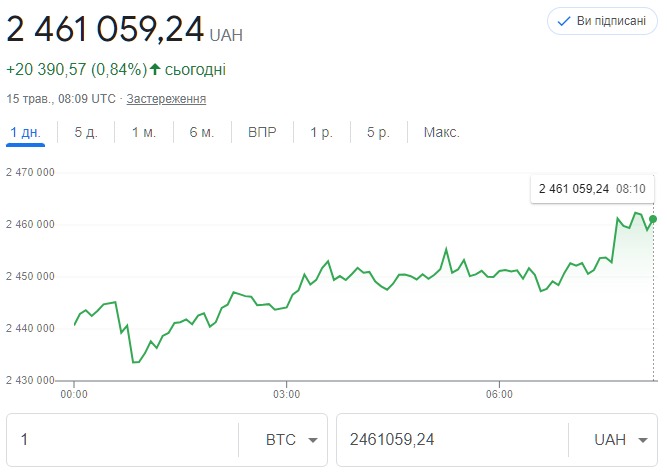Select the '1 дн.' time range tab

28,133
